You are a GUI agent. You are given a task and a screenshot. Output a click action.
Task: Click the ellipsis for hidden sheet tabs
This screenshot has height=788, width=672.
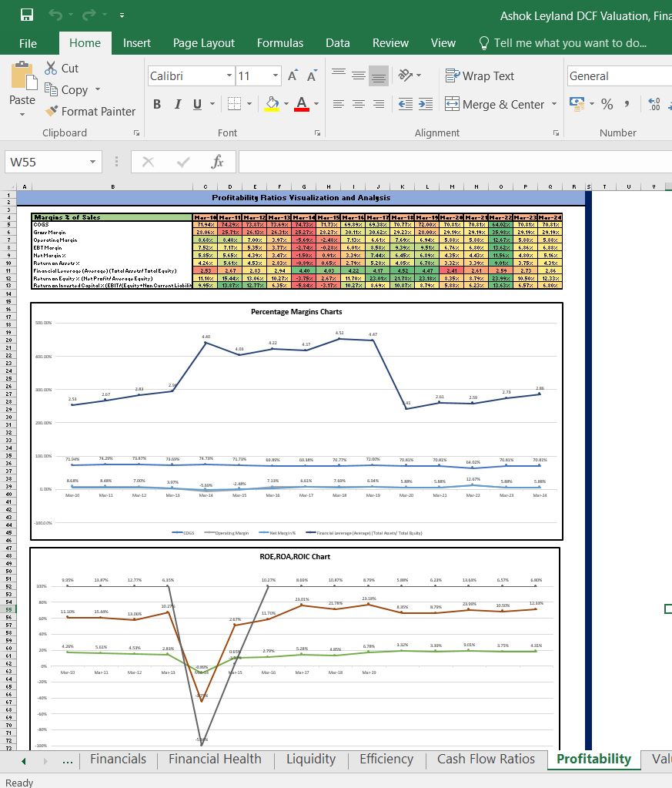tap(68, 761)
